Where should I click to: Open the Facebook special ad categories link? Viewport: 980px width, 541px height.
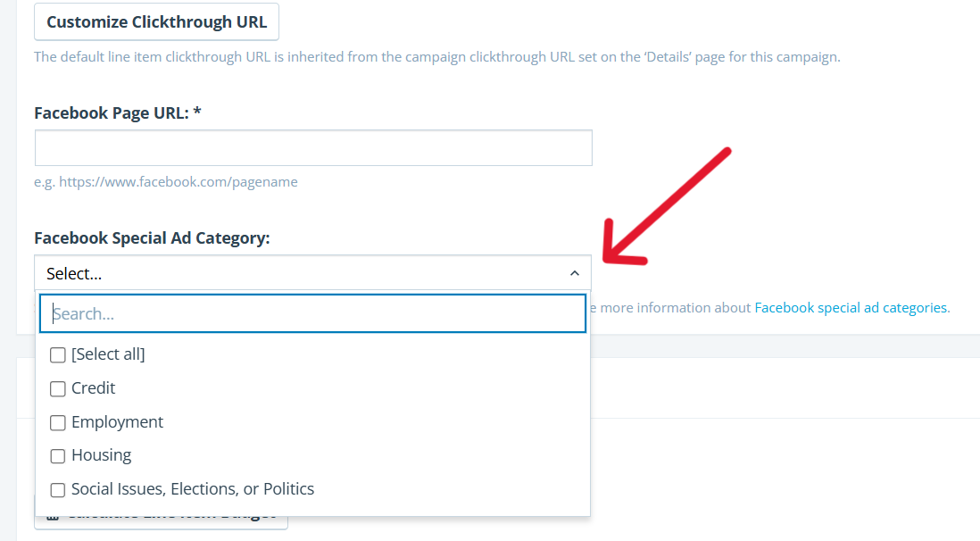coord(851,308)
